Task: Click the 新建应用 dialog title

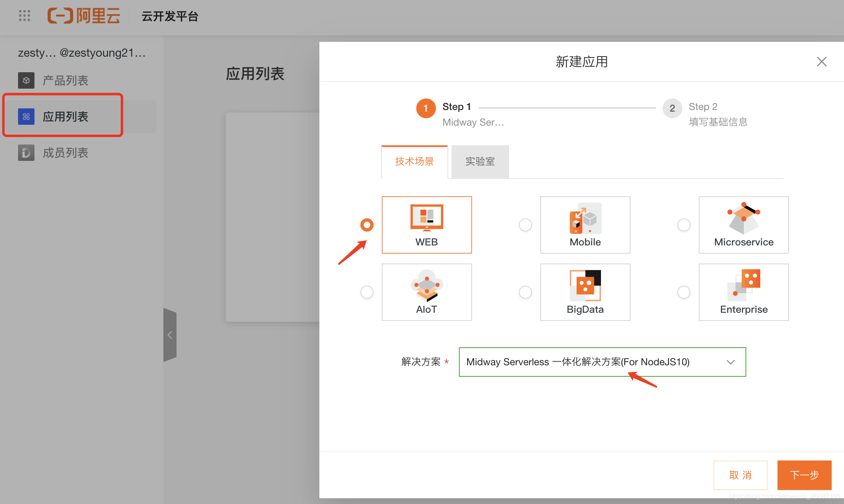Action: coord(582,62)
